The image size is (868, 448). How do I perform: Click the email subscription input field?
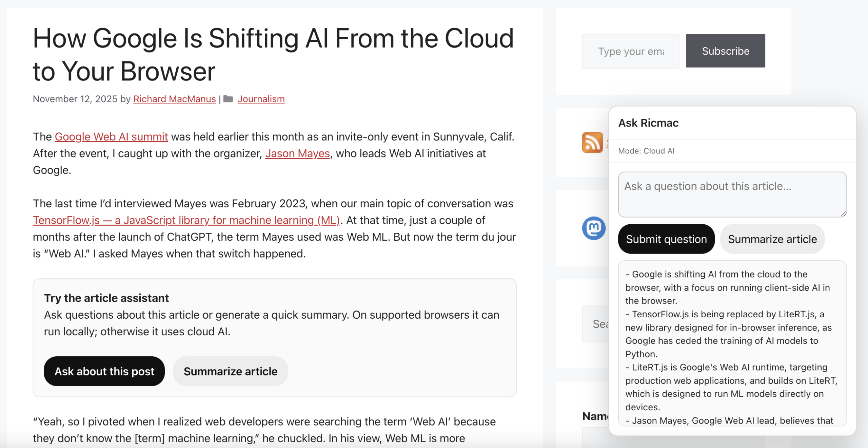pos(630,51)
